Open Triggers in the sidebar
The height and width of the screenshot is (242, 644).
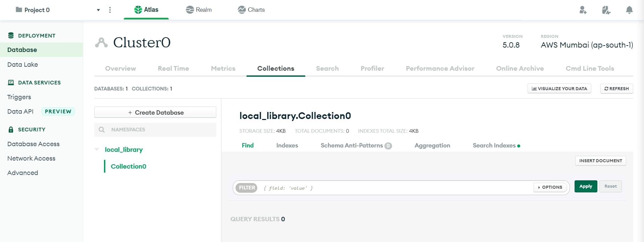pyautogui.click(x=19, y=97)
